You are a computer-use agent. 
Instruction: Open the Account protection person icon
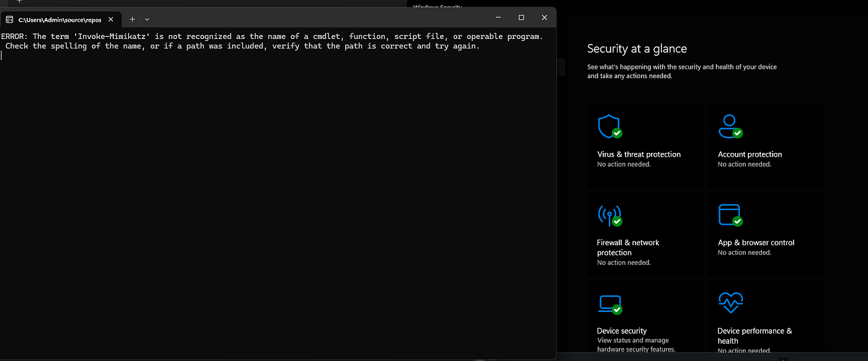tap(730, 126)
